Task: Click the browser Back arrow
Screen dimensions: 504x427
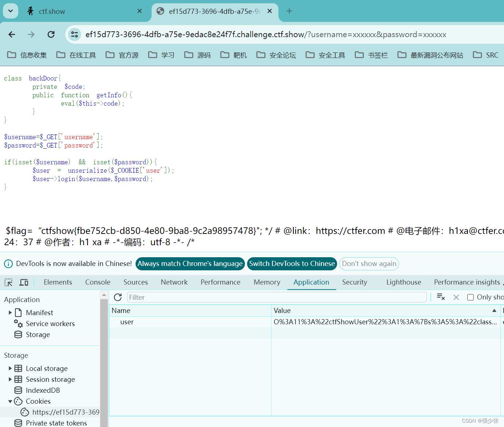Action: tap(12, 35)
